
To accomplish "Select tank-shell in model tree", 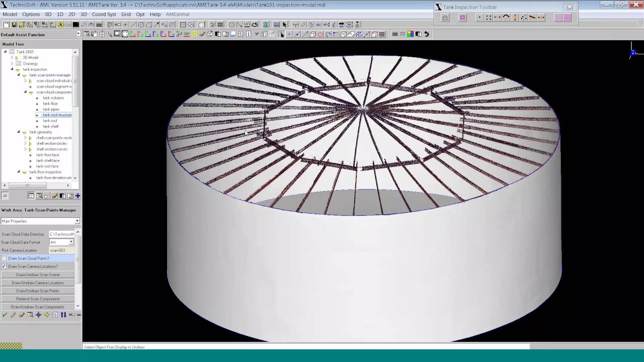I will [50, 126].
